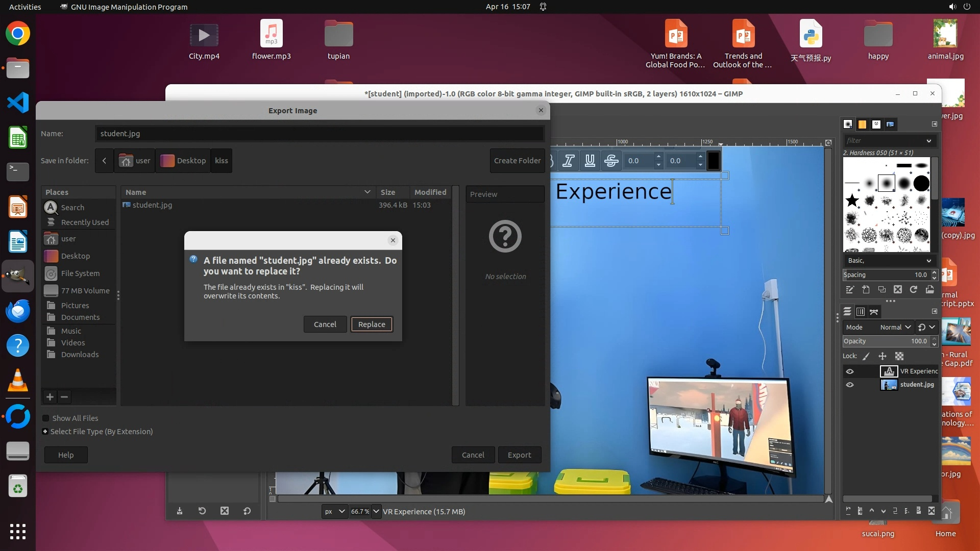Click the Create Folder button
The height and width of the screenshot is (551, 980).
tap(517, 161)
